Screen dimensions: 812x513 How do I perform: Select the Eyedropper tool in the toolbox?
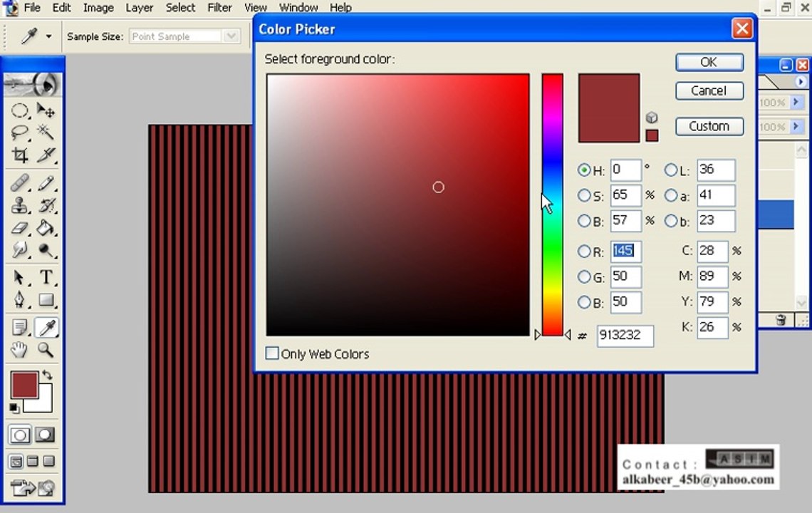[x=46, y=328]
